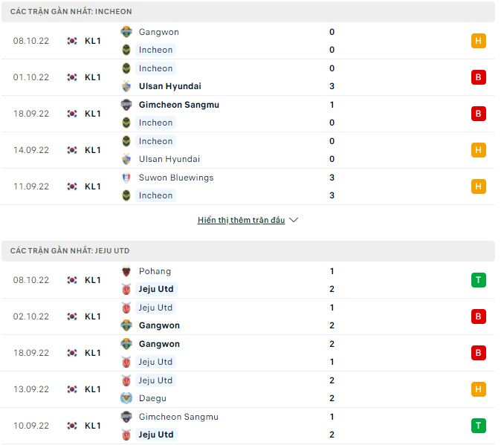Image resolution: width=504 pixels, height=445 pixels.
Task: Select the 13.09.22 Jeju Utd vs Daegu date
Action: pos(31,389)
